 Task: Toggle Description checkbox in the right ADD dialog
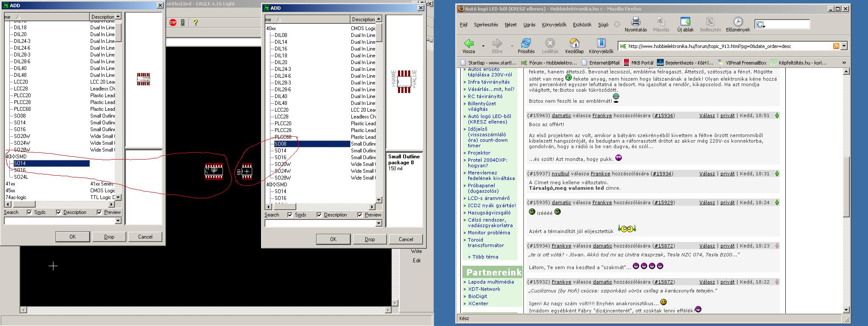tap(319, 215)
